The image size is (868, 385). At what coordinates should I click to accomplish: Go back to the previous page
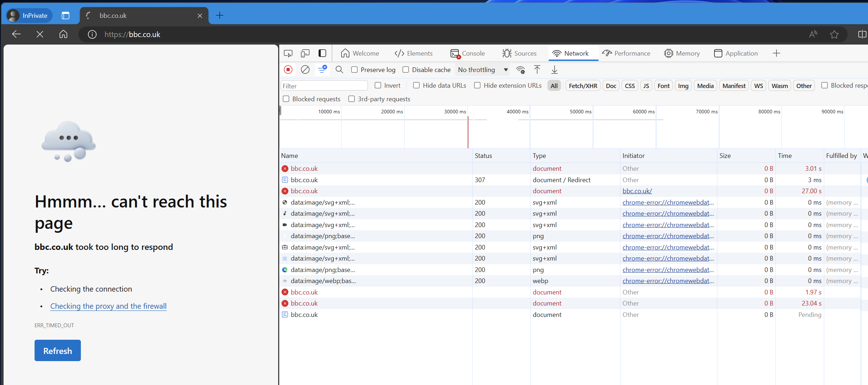coord(16,34)
